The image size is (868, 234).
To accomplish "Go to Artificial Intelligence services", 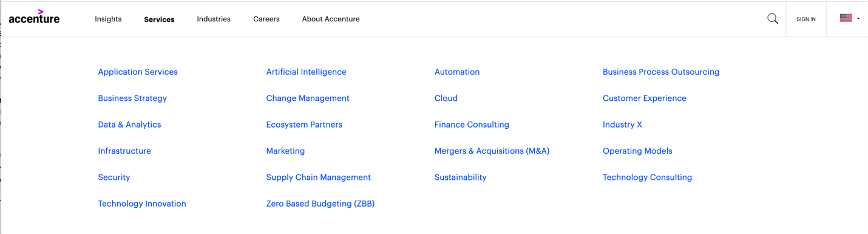I will tap(306, 72).
